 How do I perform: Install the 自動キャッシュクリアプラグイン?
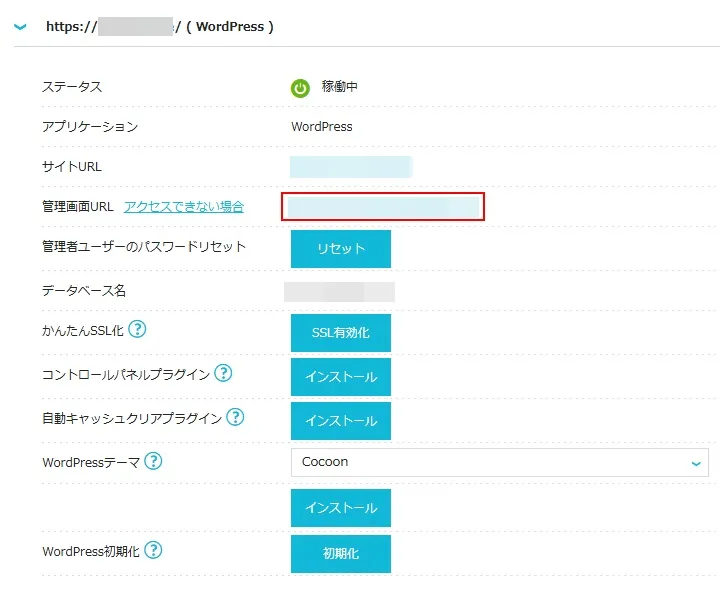pos(340,421)
